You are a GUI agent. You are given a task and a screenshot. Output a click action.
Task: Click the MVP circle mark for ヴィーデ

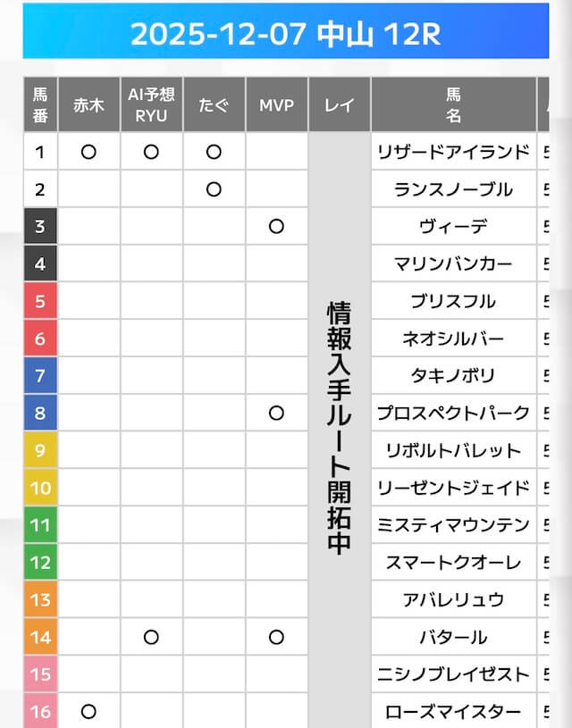click(x=276, y=227)
